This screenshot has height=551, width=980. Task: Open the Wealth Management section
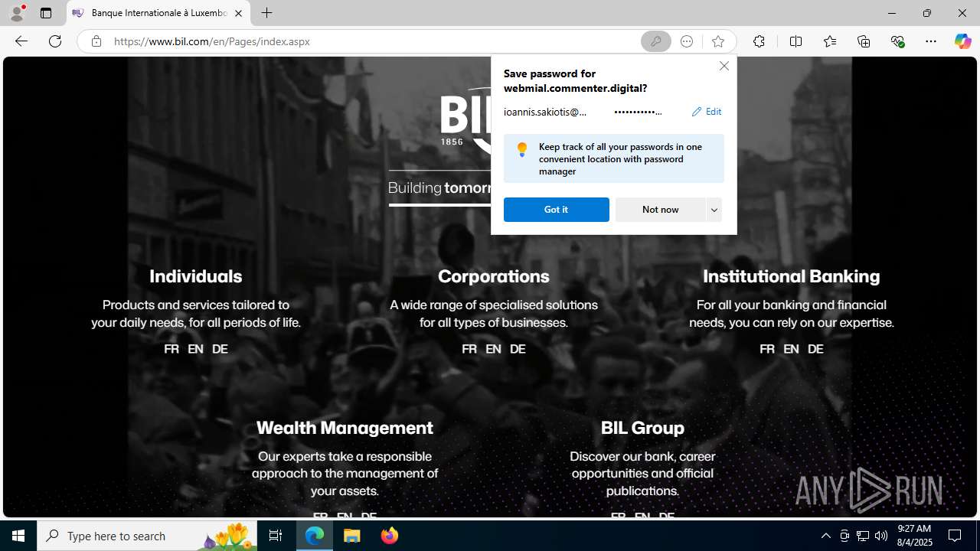coord(345,428)
